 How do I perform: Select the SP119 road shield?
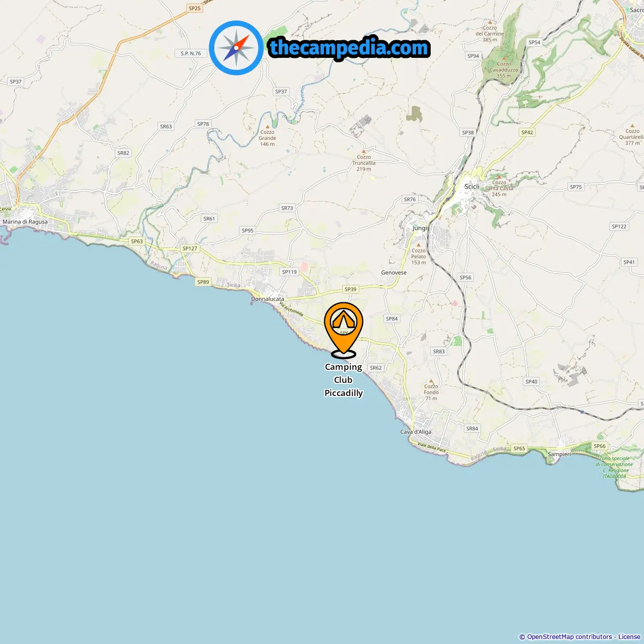(290, 272)
